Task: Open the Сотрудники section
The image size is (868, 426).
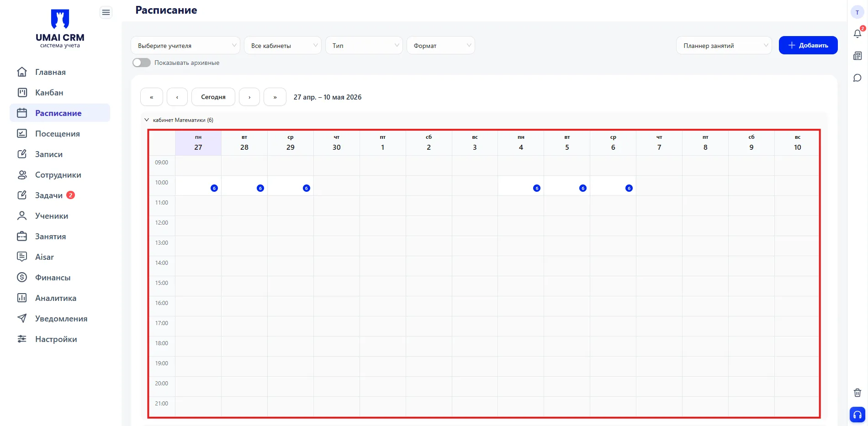Action: (x=60, y=174)
